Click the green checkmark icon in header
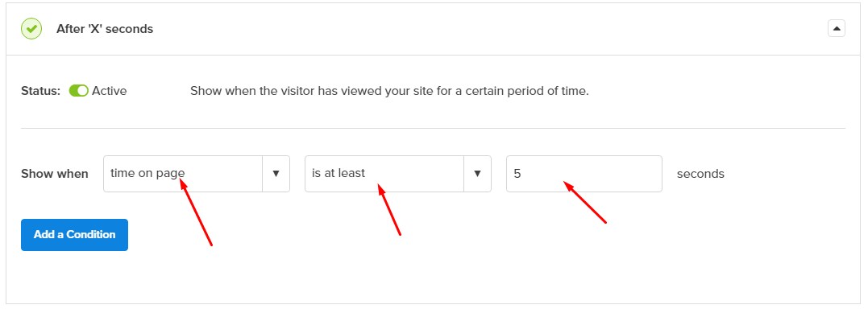Viewport: 868px width, 309px height. pyautogui.click(x=31, y=29)
